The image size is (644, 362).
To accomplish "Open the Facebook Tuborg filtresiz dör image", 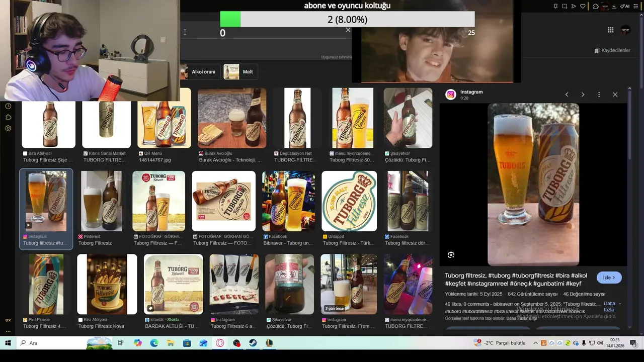I will click(408, 201).
